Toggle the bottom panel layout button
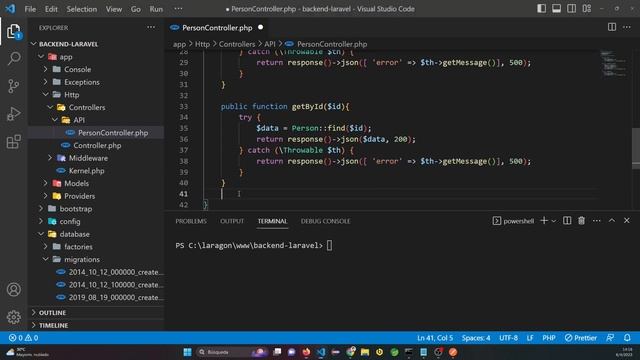 tap(556, 9)
